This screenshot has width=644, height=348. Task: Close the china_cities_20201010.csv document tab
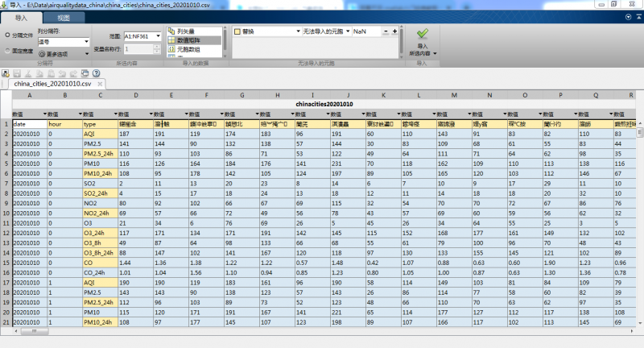100,83
